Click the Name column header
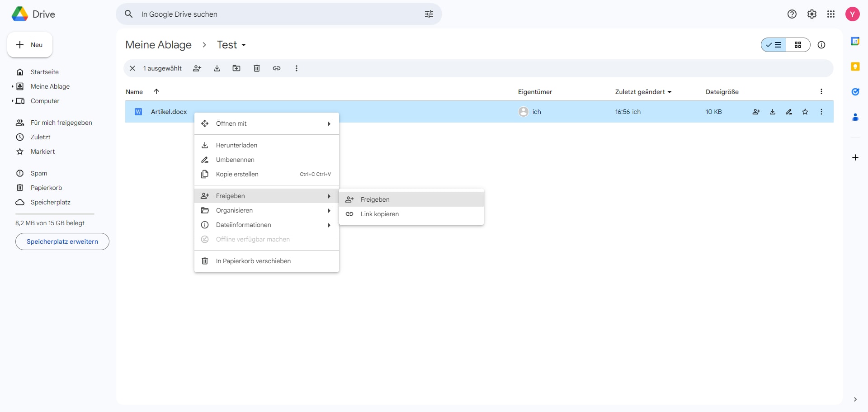This screenshot has width=868, height=412. pos(134,92)
